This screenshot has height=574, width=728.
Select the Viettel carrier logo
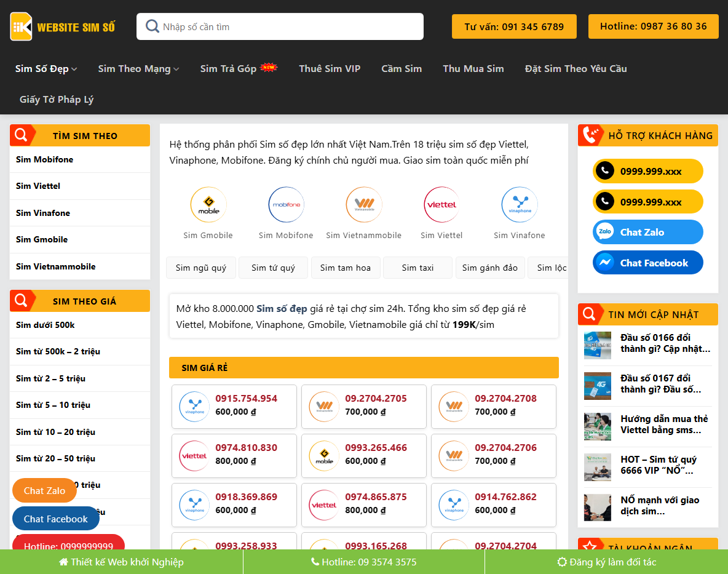click(x=441, y=205)
